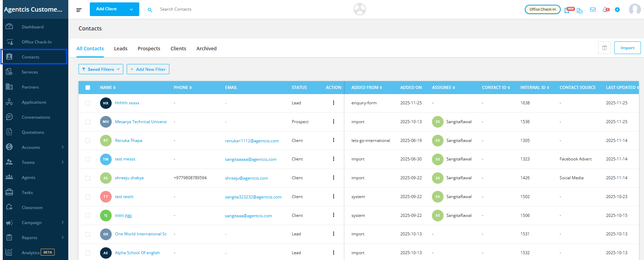Tick the One World International Sc checkbox
The width and height of the screenshot is (644, 260).
tap(88, 234)
